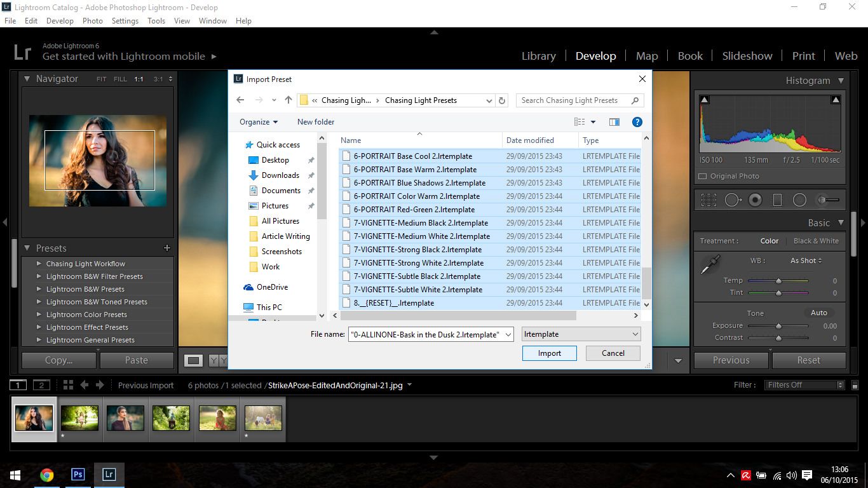The width and height of the screenshot is (868, 488).
Task: Expand Lightroom Effect Presets folder
Action: click(x=39, y=327)
